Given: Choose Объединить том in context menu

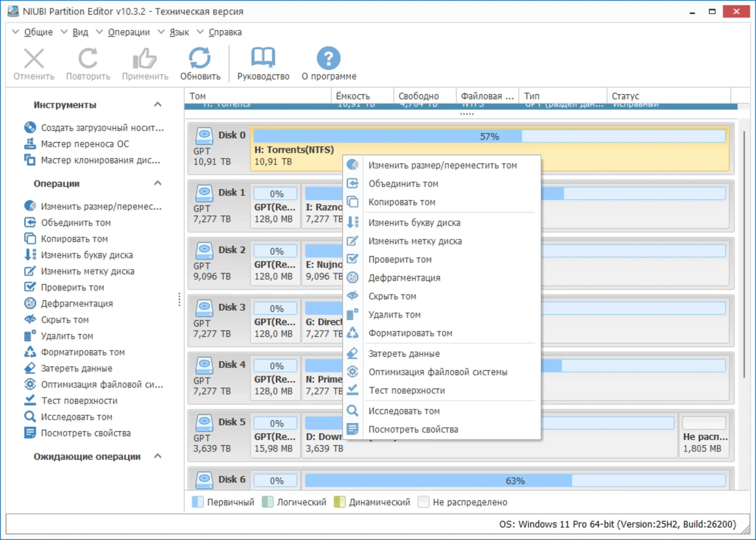Looking at the screenshot, I should click(442, 183).
